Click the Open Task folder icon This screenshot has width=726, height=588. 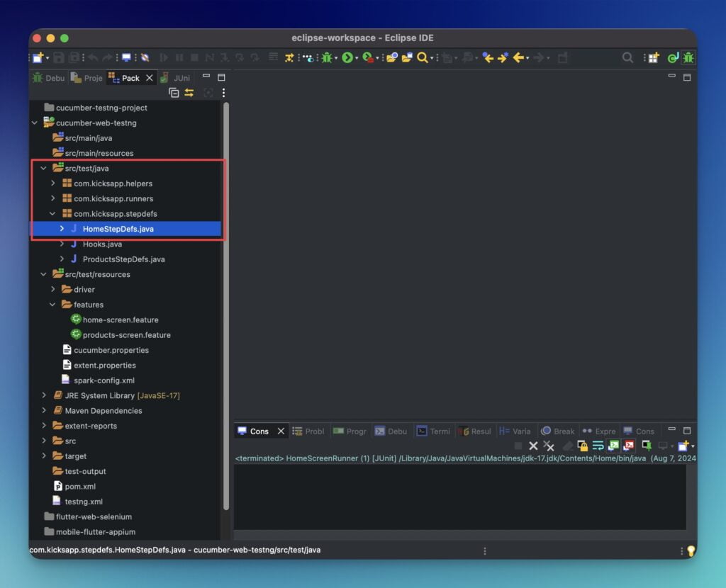(x=407, y=58)
